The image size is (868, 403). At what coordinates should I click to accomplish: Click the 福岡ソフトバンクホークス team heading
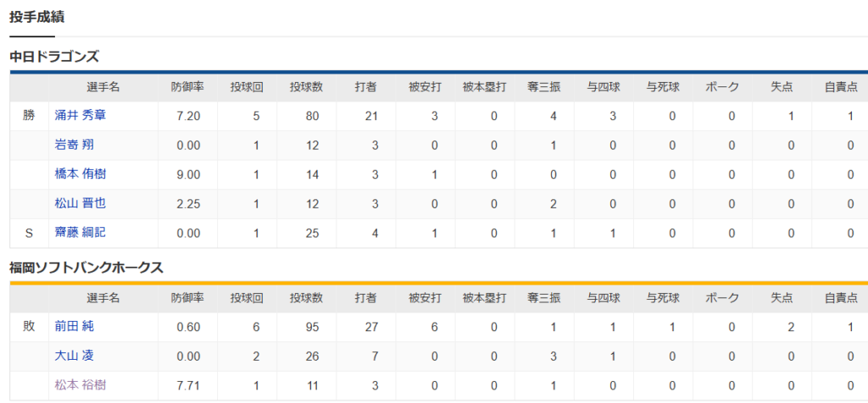tap(86, 268)
